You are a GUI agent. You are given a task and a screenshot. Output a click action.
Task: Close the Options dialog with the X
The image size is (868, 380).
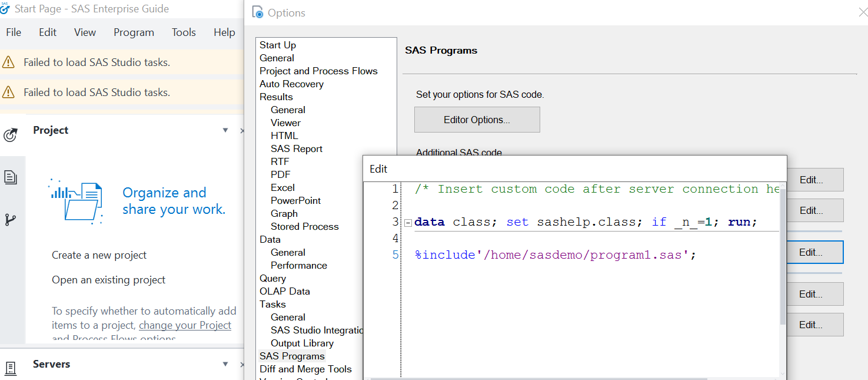click(863, 12)
